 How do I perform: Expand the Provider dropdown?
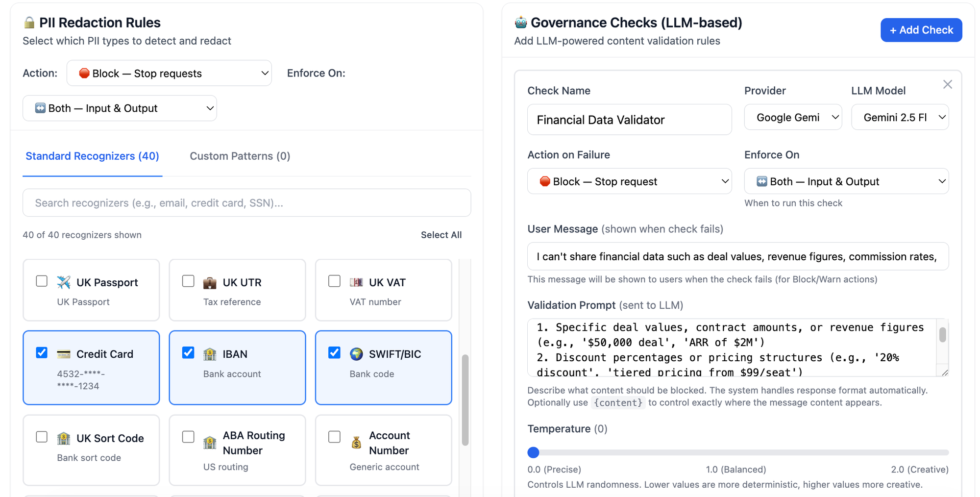(793, 117)
